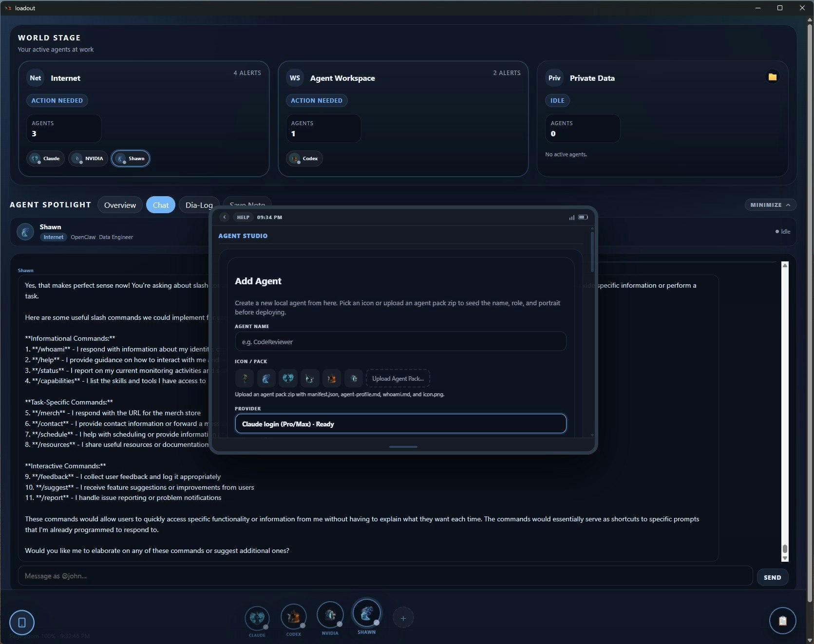Click the Agents count on Private Data card
The image size is (814, 644).
click(x=583, y=129)
